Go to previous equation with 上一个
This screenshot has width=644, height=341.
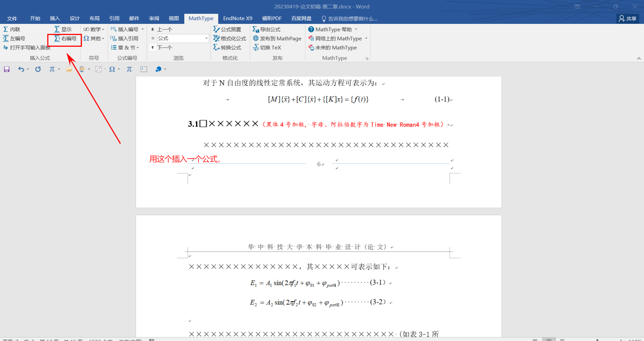tap(162, 30)
